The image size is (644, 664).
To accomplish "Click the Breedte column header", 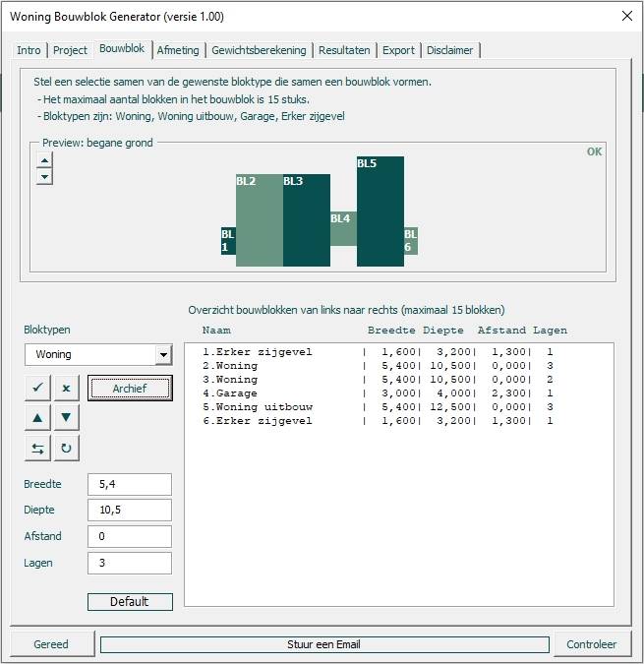I will tap(391, 331).
